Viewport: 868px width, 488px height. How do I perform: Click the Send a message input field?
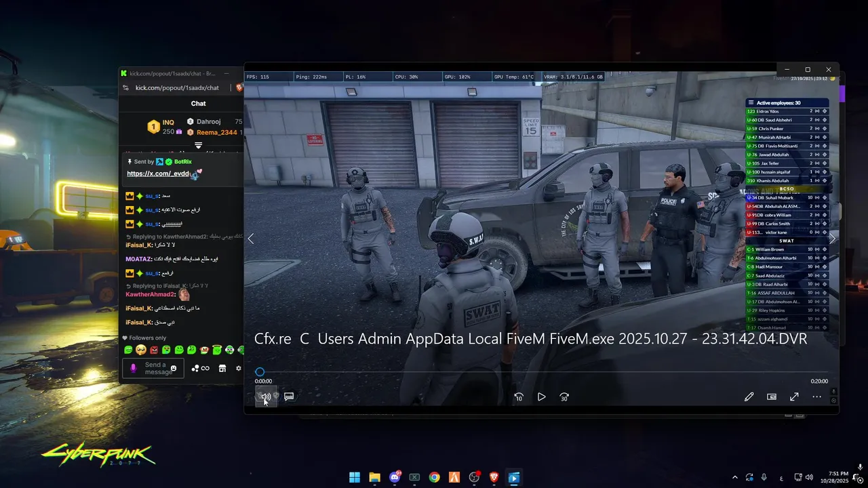click(x=155, y=368)
